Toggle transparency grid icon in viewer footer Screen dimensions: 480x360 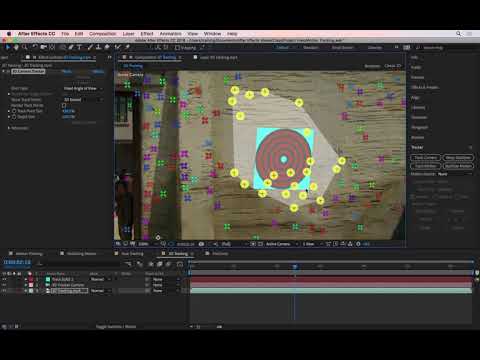pos(261,244)
